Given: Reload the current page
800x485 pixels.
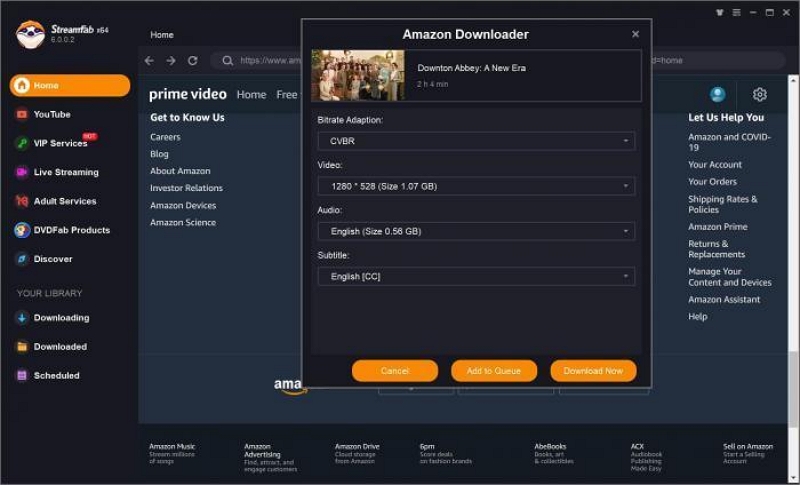Looking at the screenshot, I should click(x=192, y=61).
